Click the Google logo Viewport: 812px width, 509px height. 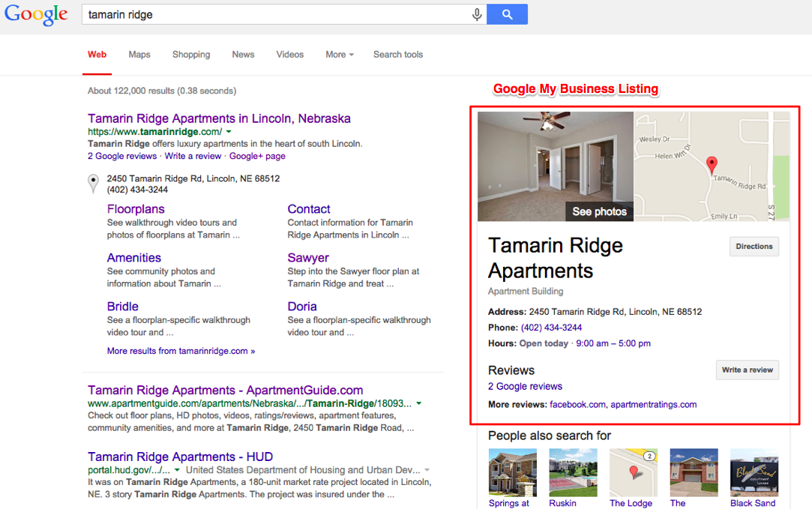click(x=36, y=14)
